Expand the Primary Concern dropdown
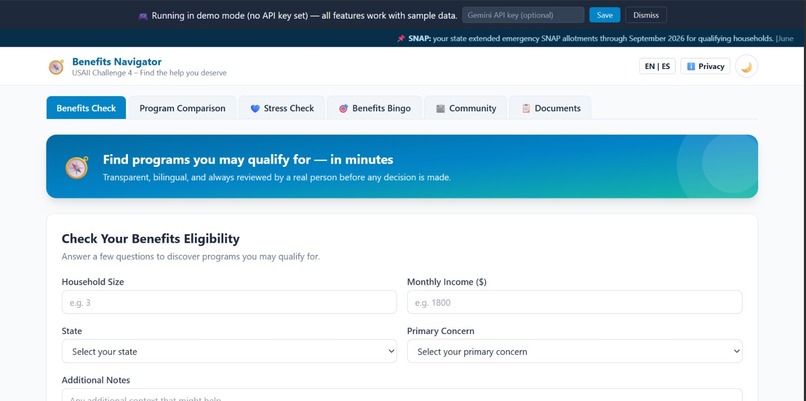This screenshot has width=806, height=401. [x=575, y=351]
